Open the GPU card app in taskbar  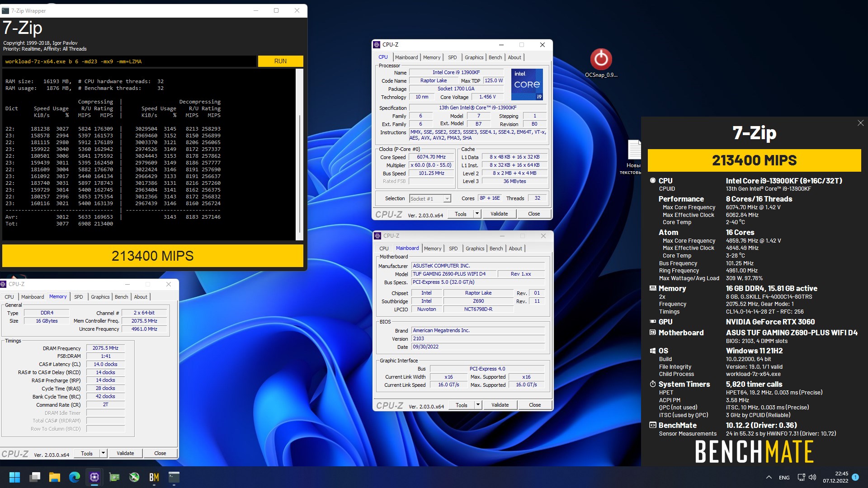pos(114,477)
